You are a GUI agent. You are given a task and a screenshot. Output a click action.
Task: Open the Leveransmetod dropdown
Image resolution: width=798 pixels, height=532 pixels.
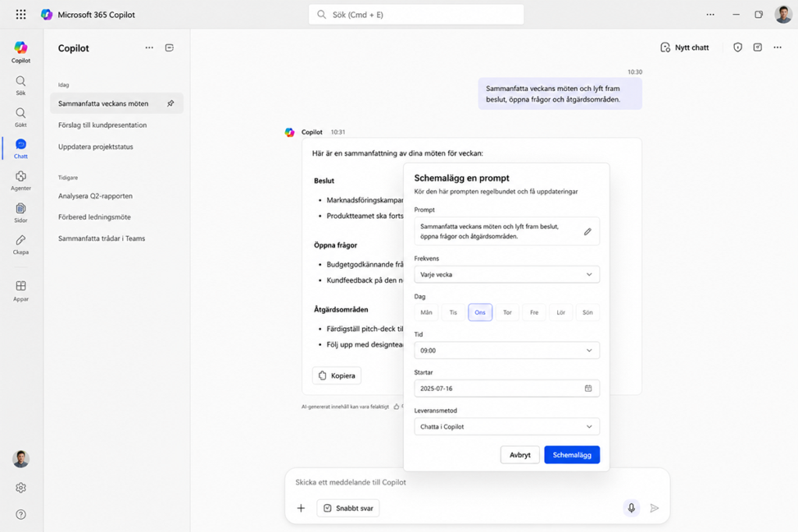tap(507, 427)
